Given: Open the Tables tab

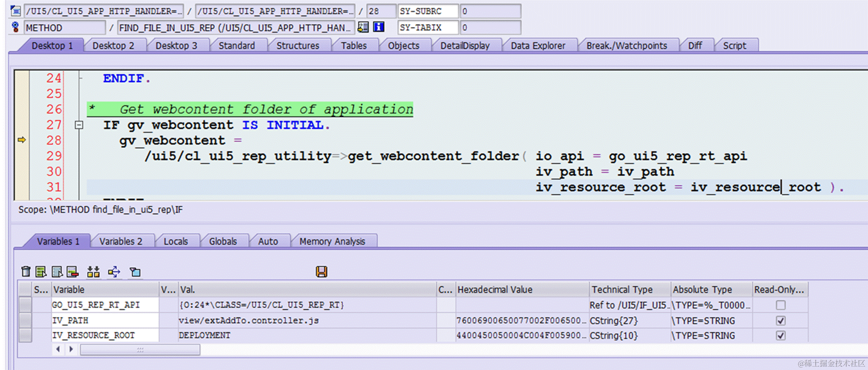Looking at the screenshot, I should click(354, 45).
